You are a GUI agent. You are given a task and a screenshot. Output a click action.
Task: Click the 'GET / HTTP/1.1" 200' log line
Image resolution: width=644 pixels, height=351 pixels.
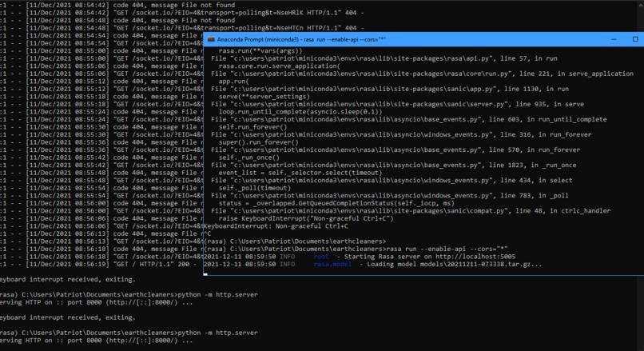tap(98, 264)
